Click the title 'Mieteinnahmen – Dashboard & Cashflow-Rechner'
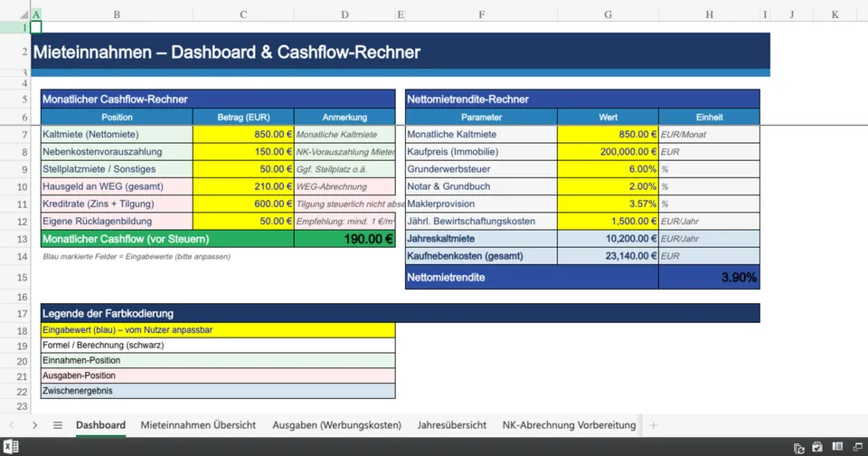Screen dimensions: 868x456 pos(227,52)
